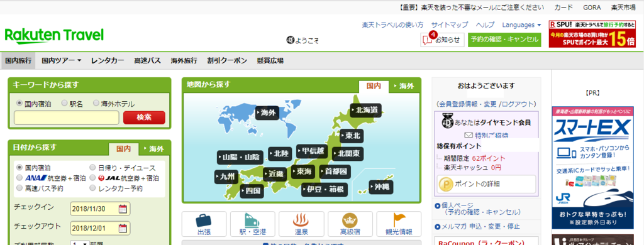Viewport: 644px width, 245px height.
Task: Open 割引クーポン menu item
Action: pyautogui.click(x=227, y=60)
